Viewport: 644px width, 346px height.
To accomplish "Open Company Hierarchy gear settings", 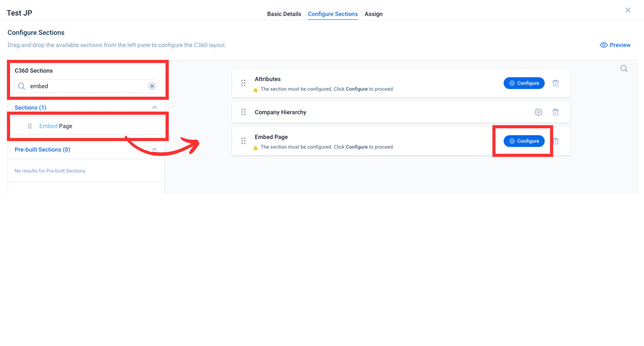I will [x=538, y=112].
